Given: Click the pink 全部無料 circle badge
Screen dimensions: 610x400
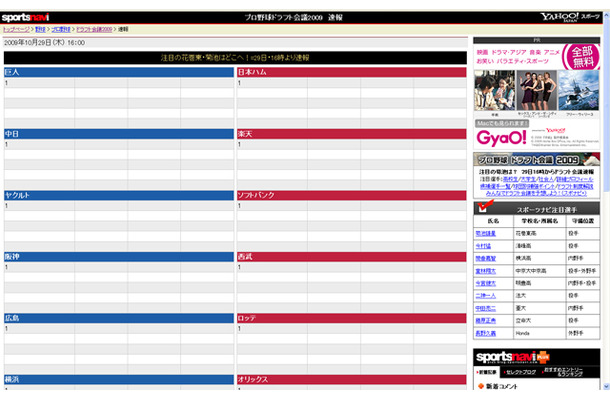Looking at the screenshot, I should [582, 57].
